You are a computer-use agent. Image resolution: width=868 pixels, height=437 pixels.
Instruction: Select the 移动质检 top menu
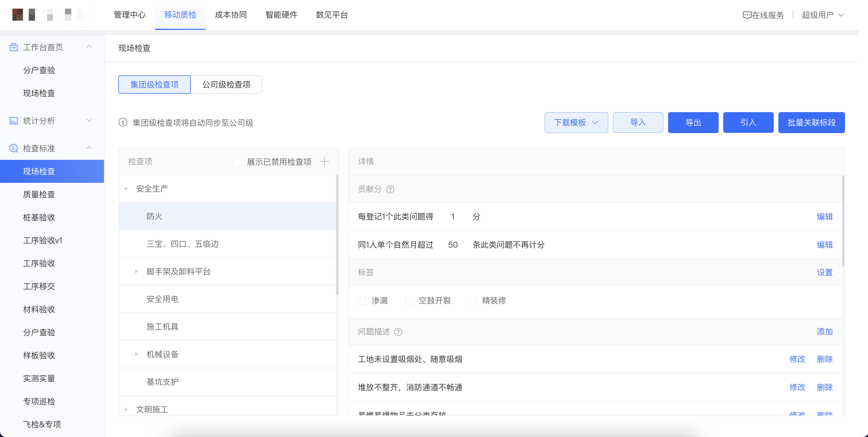point(180,15)
